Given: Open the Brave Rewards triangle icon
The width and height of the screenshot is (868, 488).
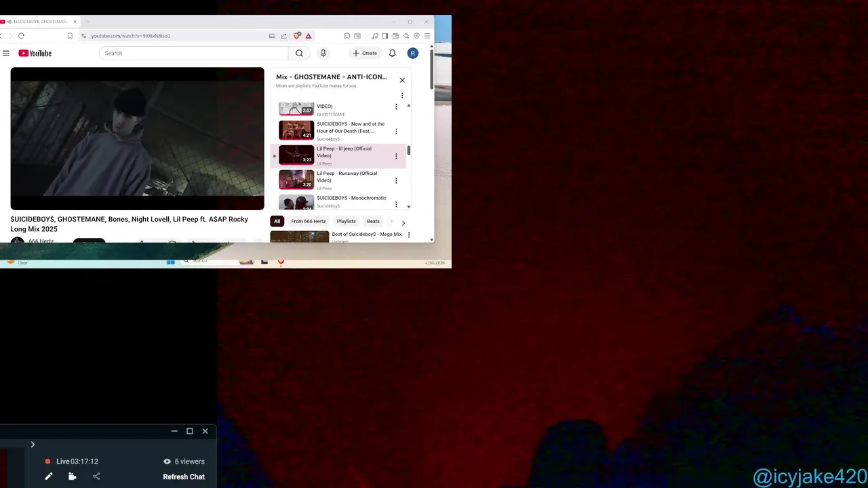Looking at the screenshot, I should tap(309, 36).
